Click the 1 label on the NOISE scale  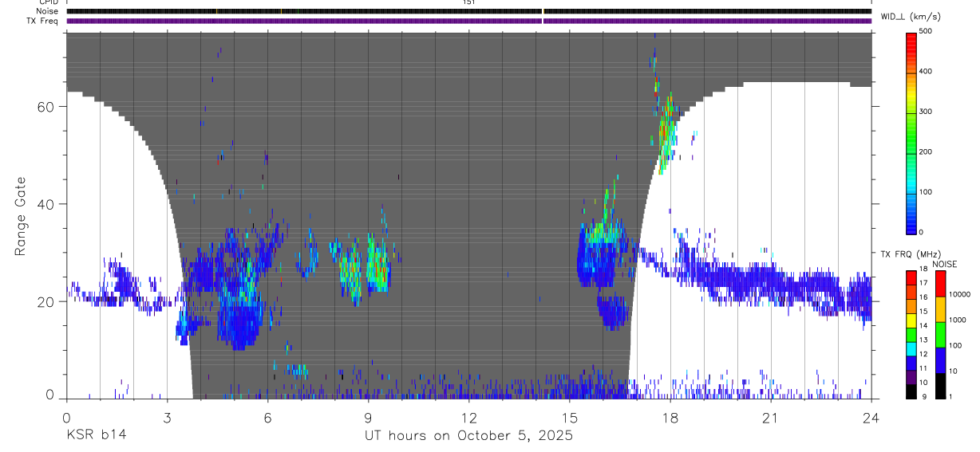pos(950,396)
